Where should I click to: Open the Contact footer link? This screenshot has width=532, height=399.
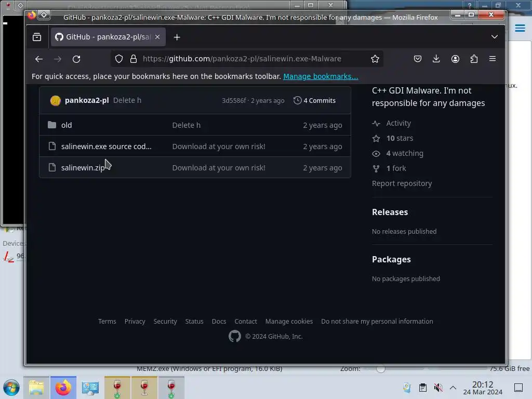click(x=246, y=321)
